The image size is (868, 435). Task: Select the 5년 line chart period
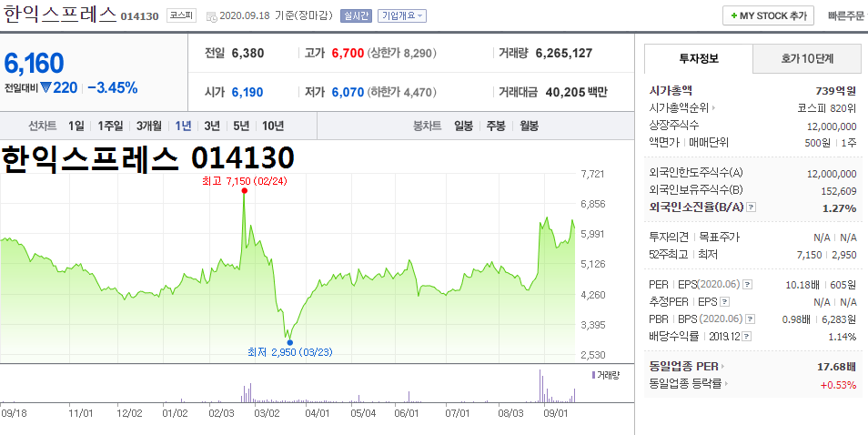click(x=241, y=126)
